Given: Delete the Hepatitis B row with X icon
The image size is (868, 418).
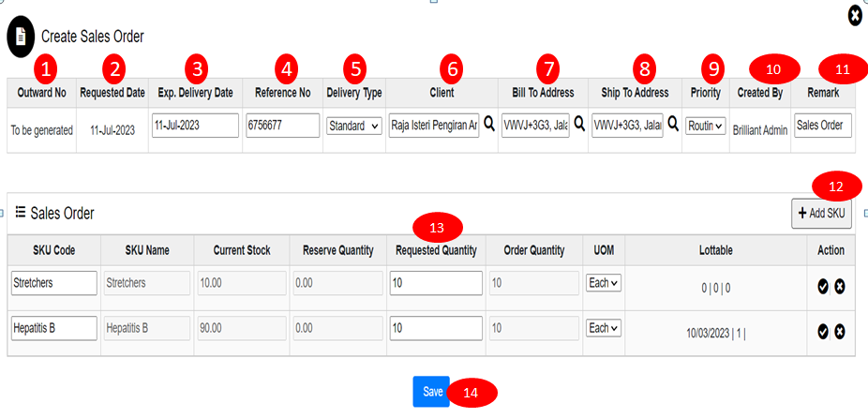Looking at the screenshot, I should click(840, 331).
